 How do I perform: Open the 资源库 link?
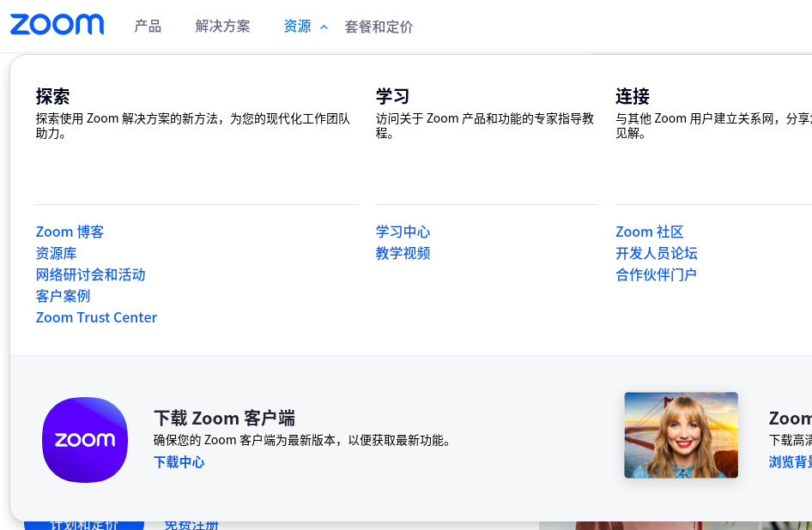56,253
